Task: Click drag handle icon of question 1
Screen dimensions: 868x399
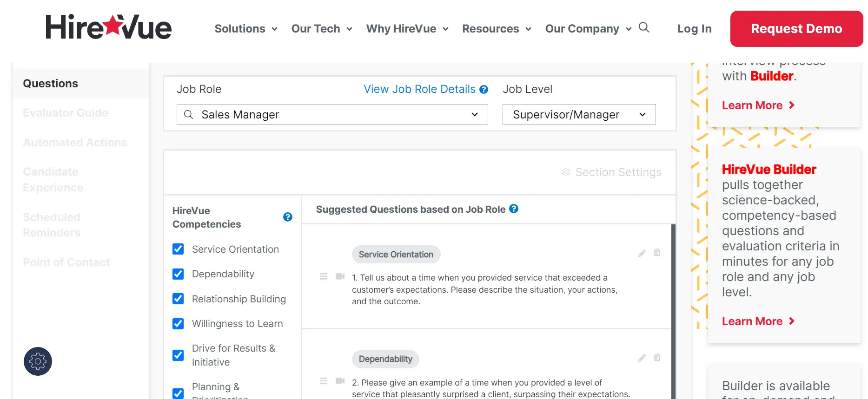Action: (324, 276)
